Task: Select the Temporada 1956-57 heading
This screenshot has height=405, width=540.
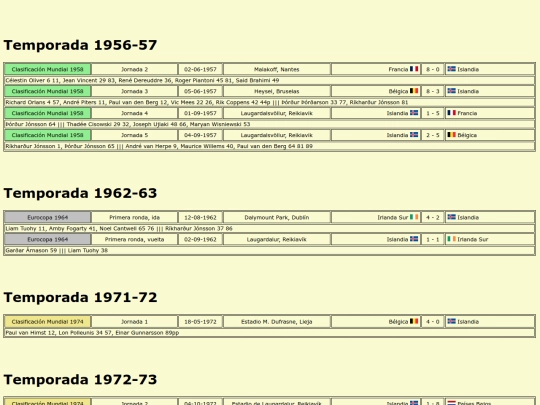Action: pos(80,45)
